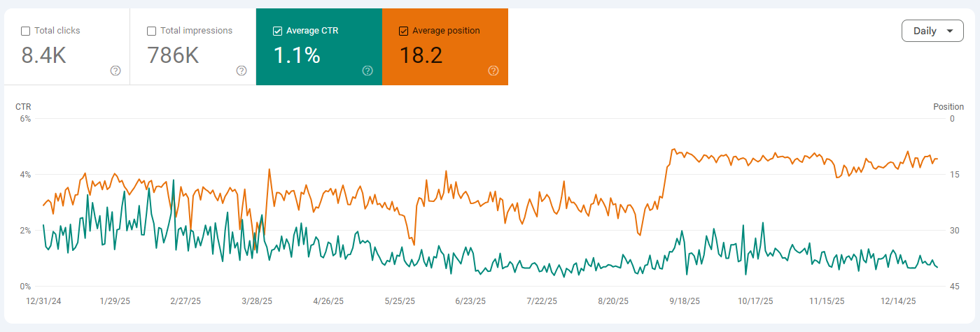Click the 9/18/25 date on chart axis

(685, 301)
